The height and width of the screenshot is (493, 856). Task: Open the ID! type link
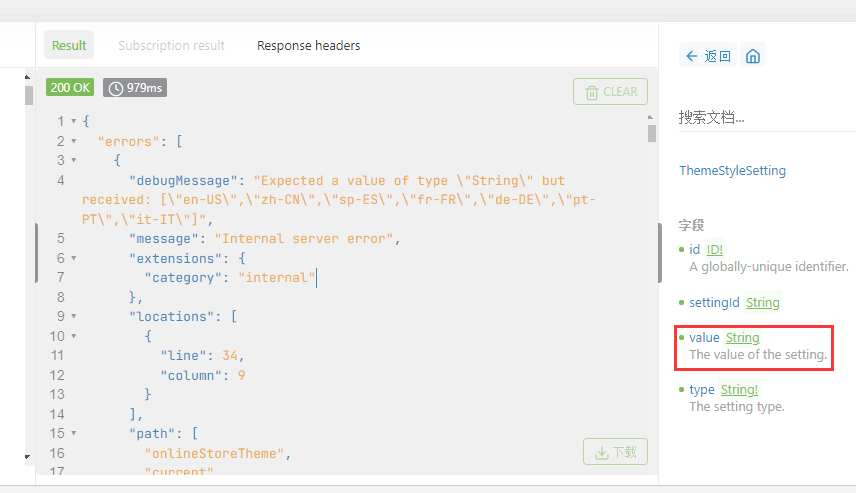714,250
